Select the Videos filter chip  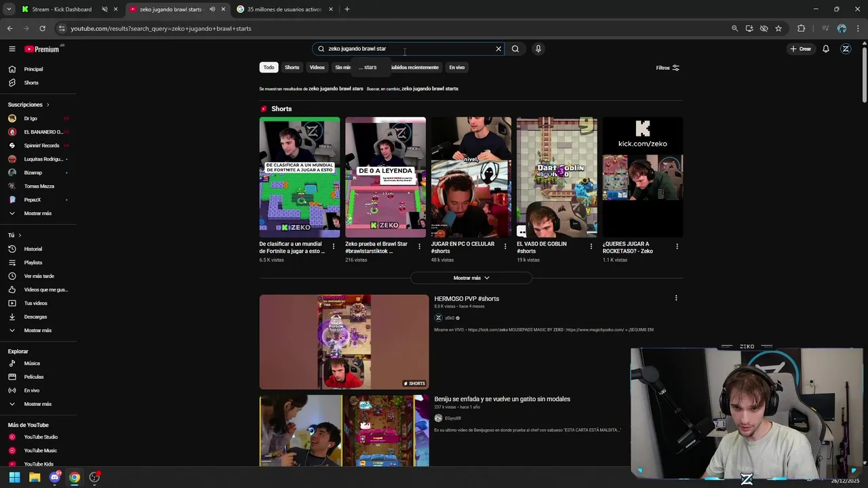(x=317, y=67)
